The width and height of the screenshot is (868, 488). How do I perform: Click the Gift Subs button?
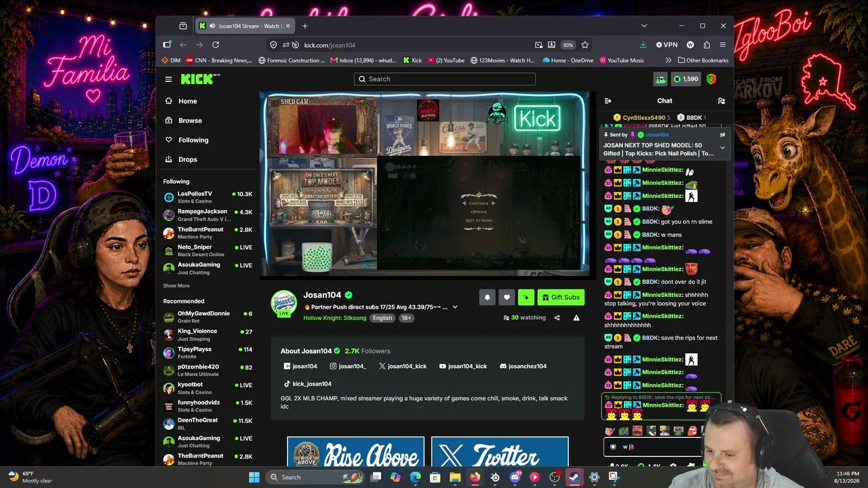tap(561, 297)
